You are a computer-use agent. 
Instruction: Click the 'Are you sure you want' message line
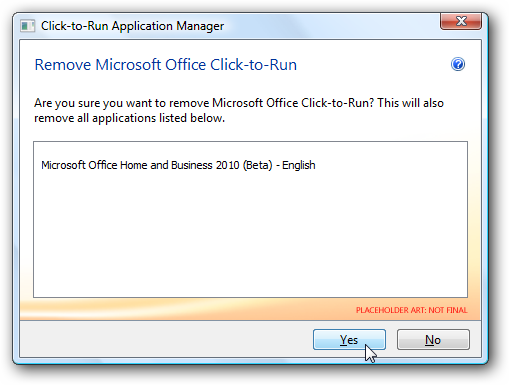(x=239, y=103)
